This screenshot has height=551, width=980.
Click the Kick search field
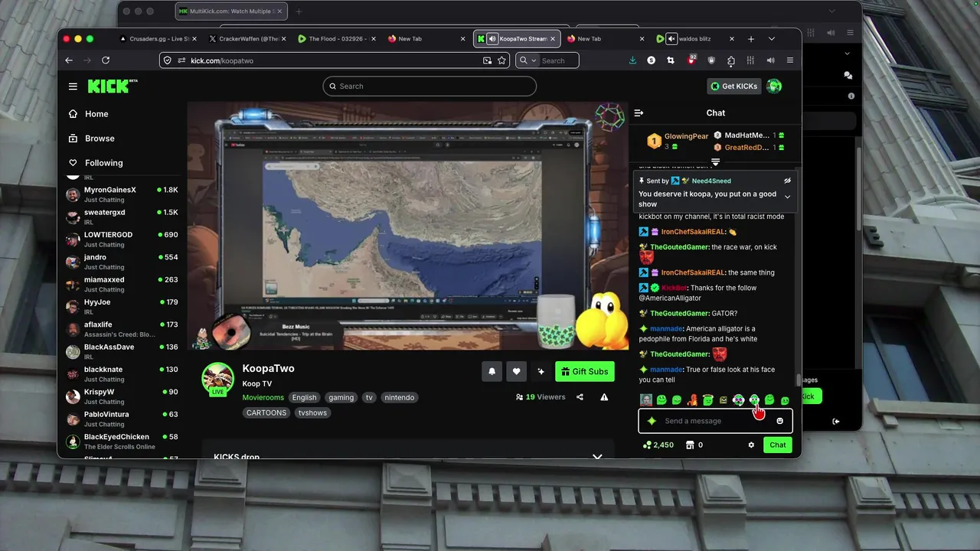(x=430, y=86)
